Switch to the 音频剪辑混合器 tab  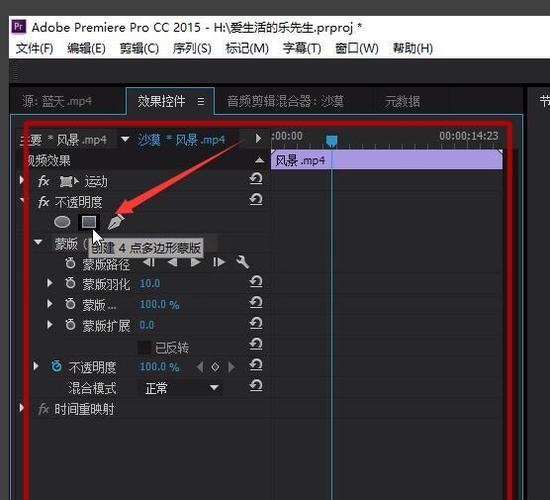pos(285,101)
